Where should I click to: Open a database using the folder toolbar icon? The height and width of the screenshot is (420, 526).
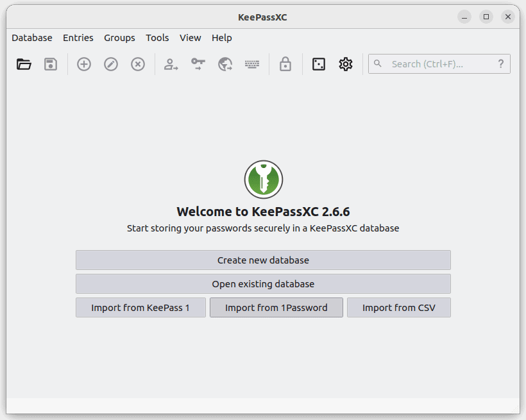click(24, 64)
